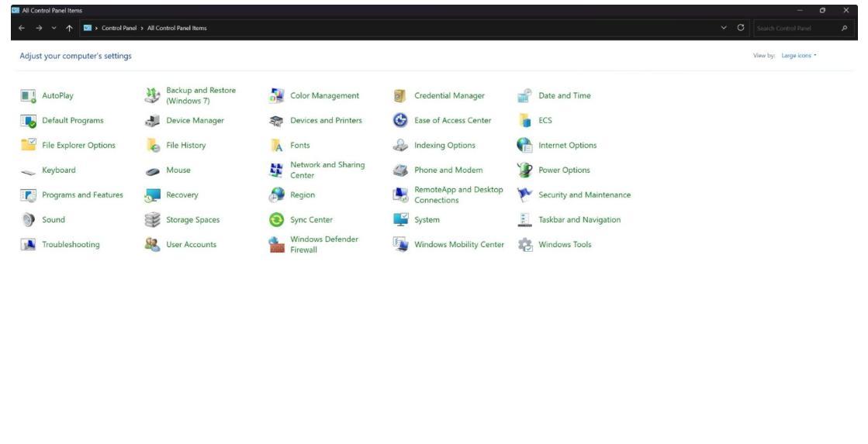
Task: Click the Security and Maintenance flag icon
Action: click(524, 194)
